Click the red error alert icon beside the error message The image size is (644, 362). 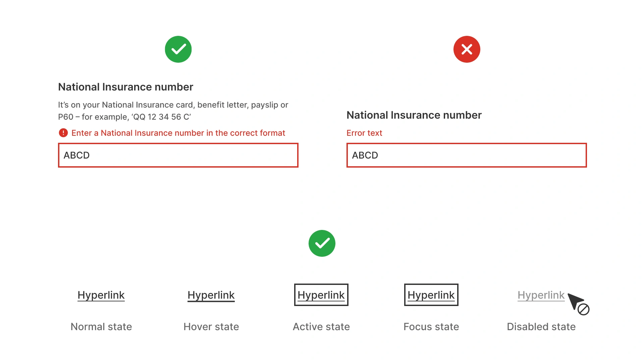point(63,133)
